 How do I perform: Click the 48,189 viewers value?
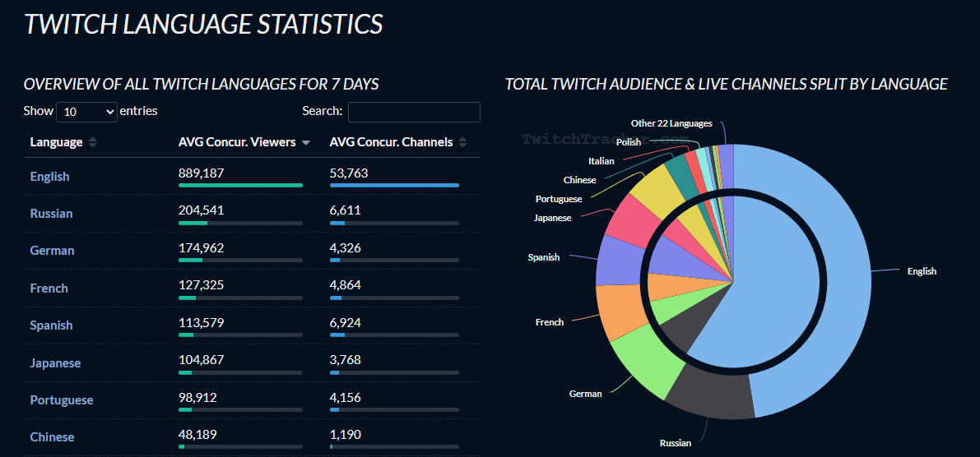pos(197,435)
